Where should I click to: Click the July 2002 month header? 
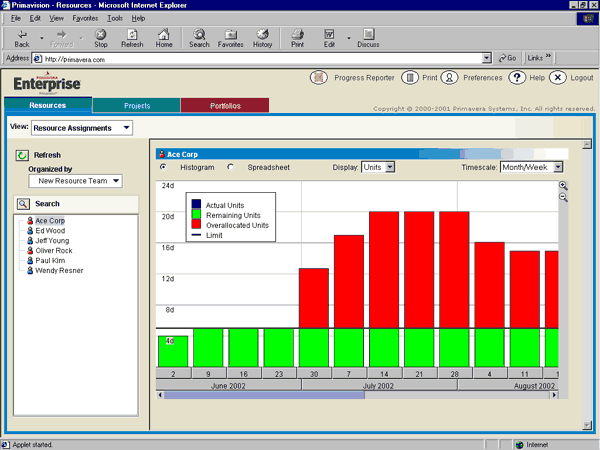point(379,386)
